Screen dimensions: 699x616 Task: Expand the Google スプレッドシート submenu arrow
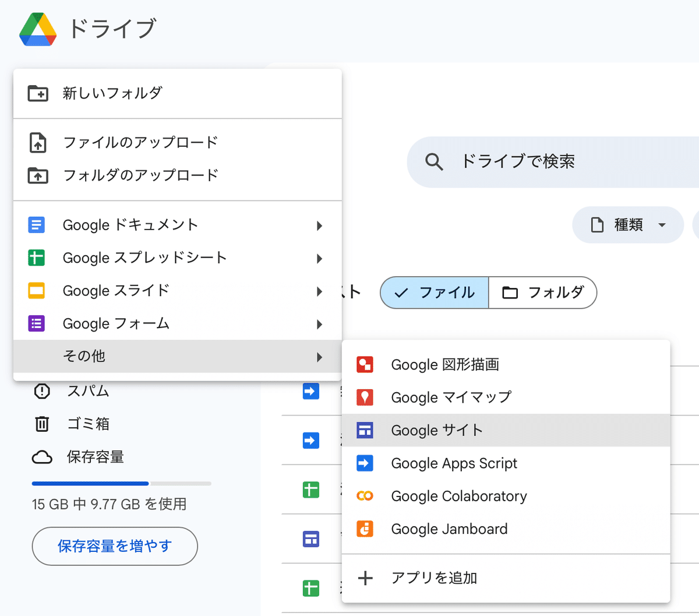pyautogui.click(x=319, y=258)
